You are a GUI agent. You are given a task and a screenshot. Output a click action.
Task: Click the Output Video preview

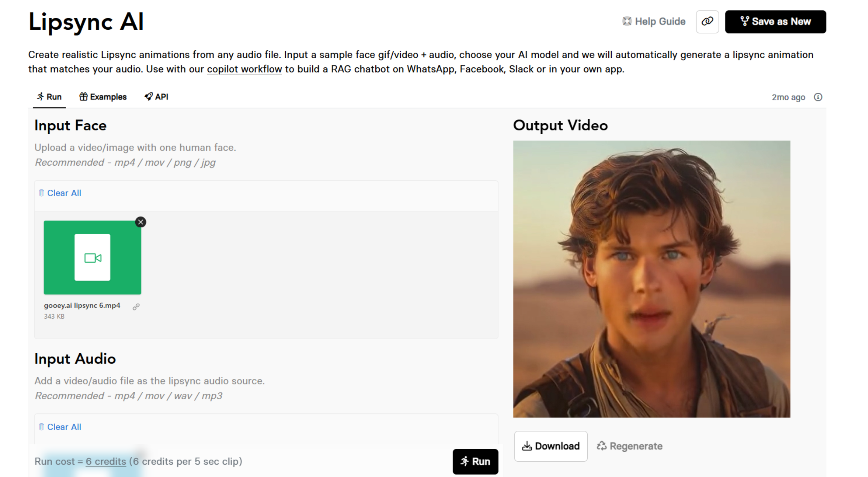(651, 279)
